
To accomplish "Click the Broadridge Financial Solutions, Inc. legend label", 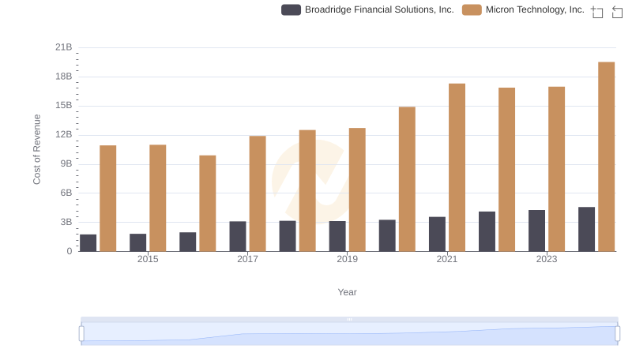I will (379, 9).
